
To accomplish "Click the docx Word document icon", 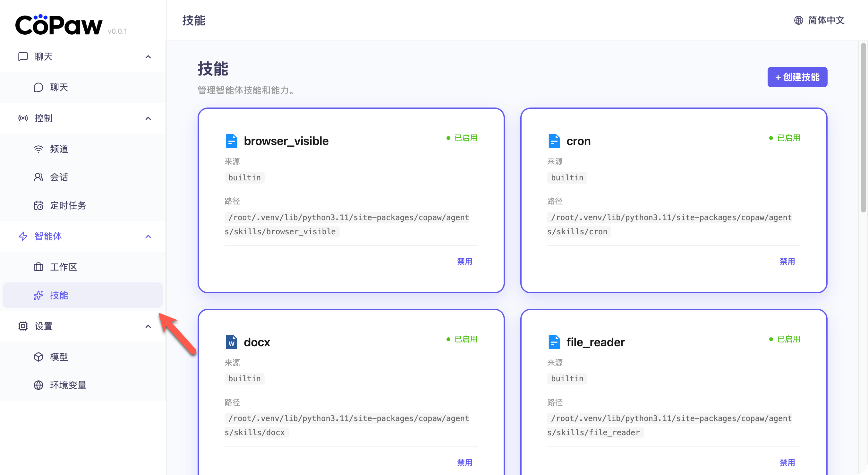I will pos(231,342).
